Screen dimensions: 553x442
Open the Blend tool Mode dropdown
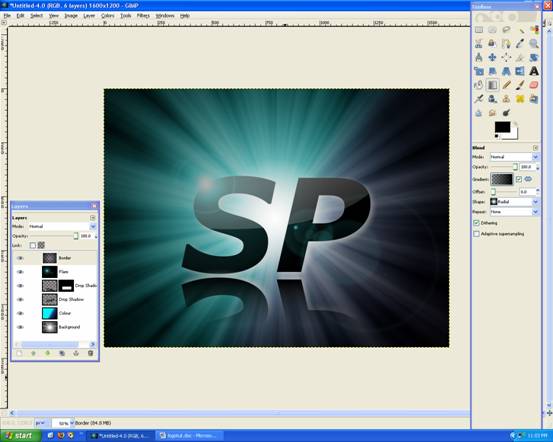pyautogui.click(x=514, y=157)
